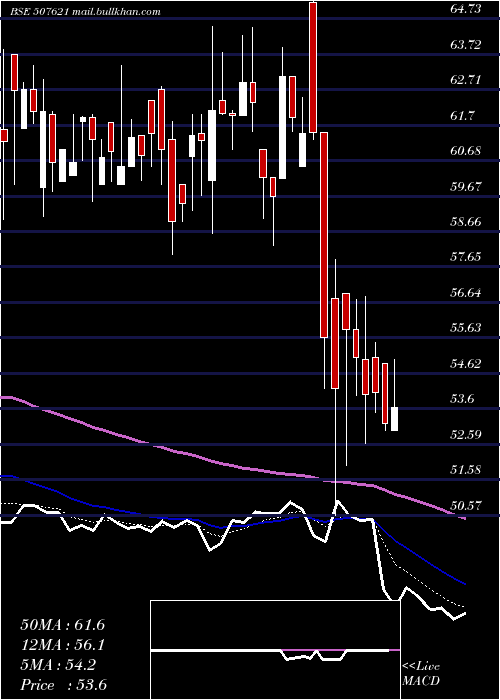Click the tall red candle peaking above 64.73

313,67
